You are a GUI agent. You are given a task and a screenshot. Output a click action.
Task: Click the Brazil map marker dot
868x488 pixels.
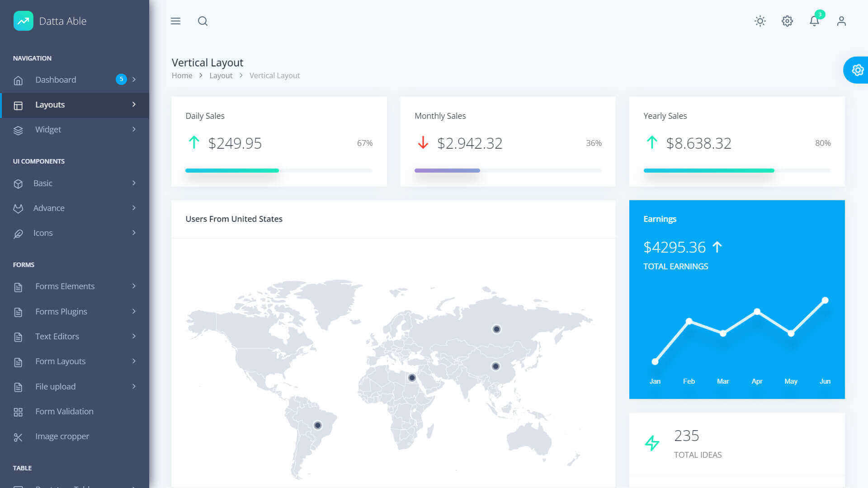(318, 425)
